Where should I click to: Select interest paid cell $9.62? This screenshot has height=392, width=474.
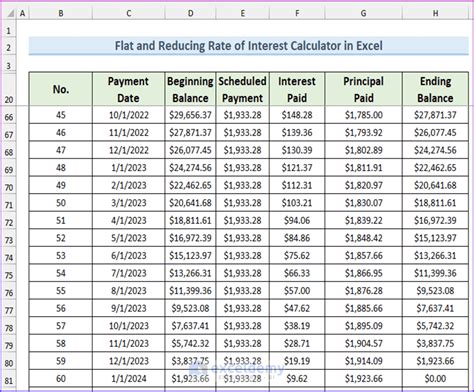tap(297, 379)
